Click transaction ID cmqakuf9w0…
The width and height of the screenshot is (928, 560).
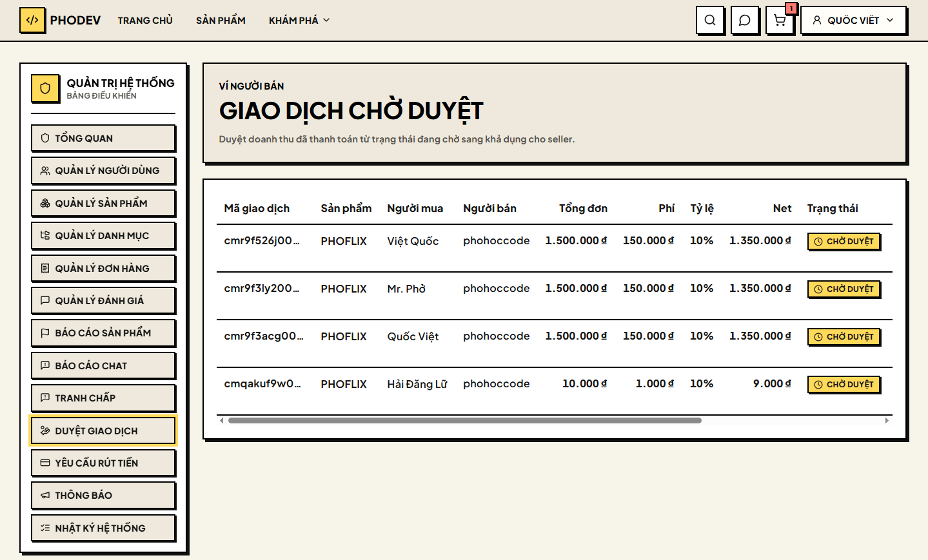[x=262, y=383]
